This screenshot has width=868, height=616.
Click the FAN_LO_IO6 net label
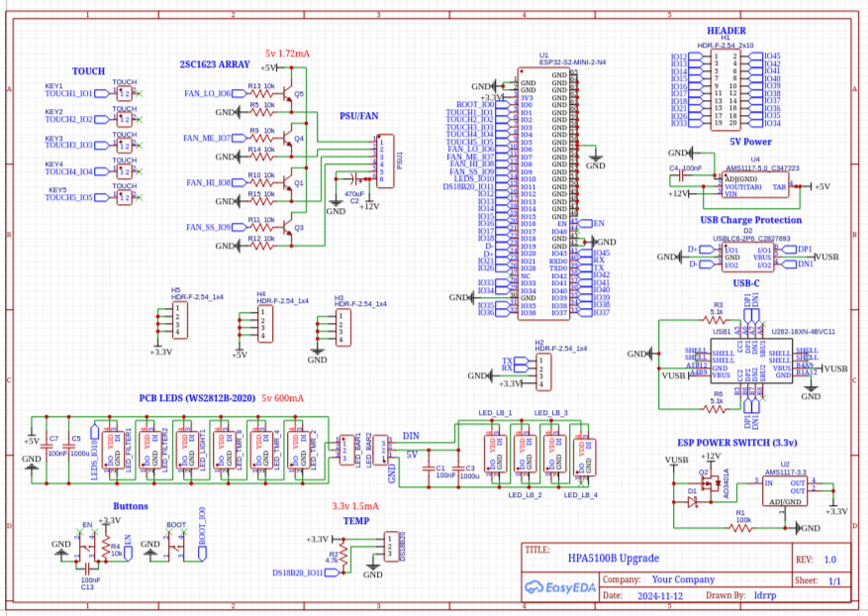point(207,94)
